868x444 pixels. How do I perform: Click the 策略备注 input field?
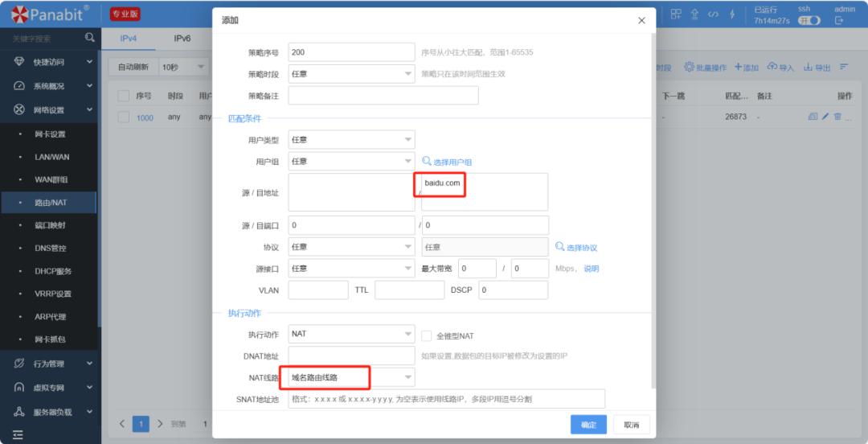(383, 96)
